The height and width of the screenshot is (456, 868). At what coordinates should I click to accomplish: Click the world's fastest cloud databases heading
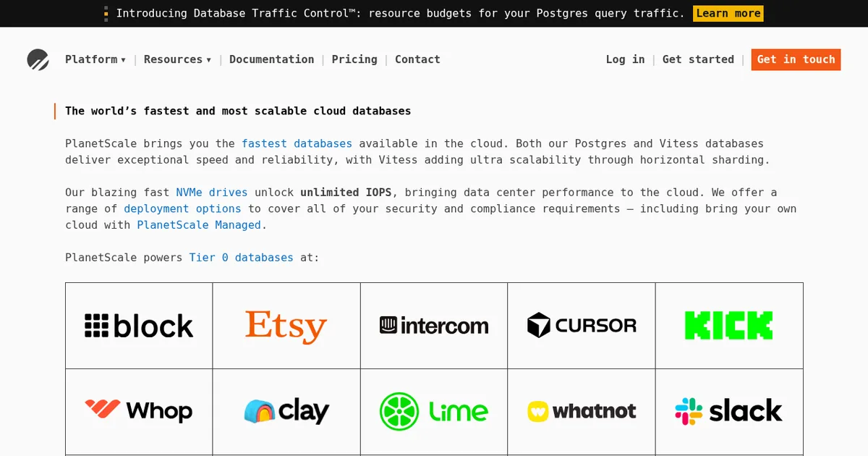coord(238,111)
